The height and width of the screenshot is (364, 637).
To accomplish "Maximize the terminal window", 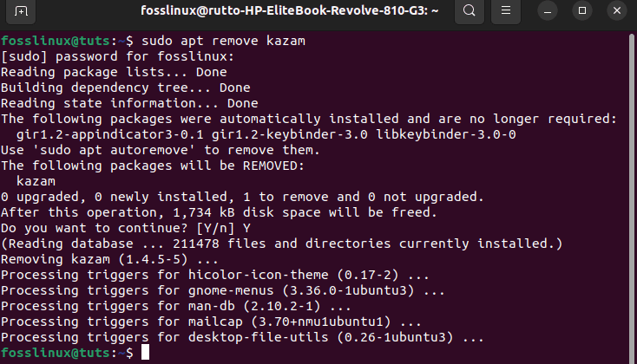I will tap(582, 11).
